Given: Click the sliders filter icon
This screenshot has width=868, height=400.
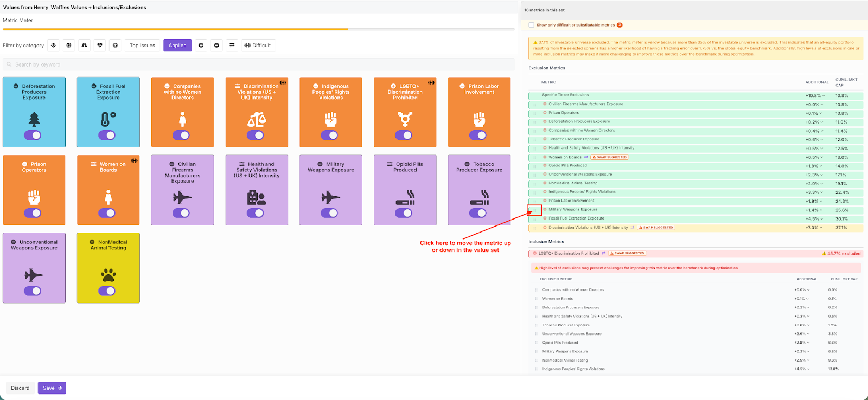Looking at the screenshot, I should 232,46.
